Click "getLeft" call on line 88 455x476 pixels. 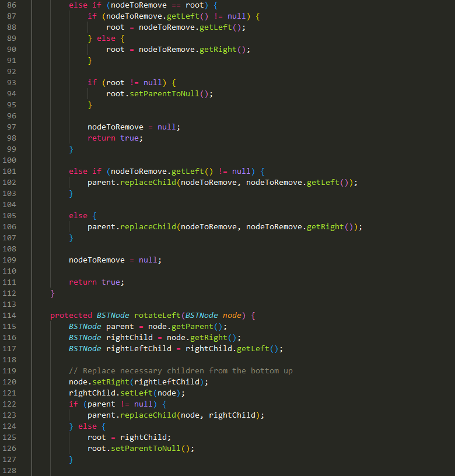[x=215, y=27]
